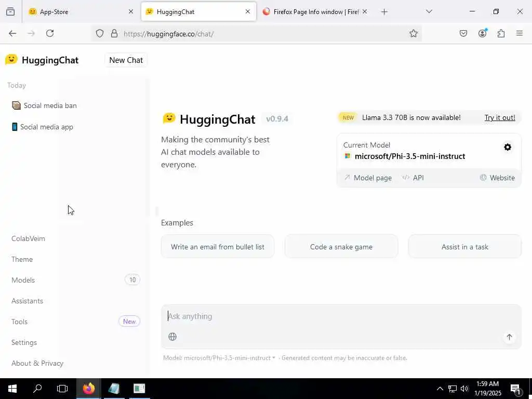The width and height of the screenshot is (532, 399).
Task: Start a New Chat
Action: click(x=126, y=60)
